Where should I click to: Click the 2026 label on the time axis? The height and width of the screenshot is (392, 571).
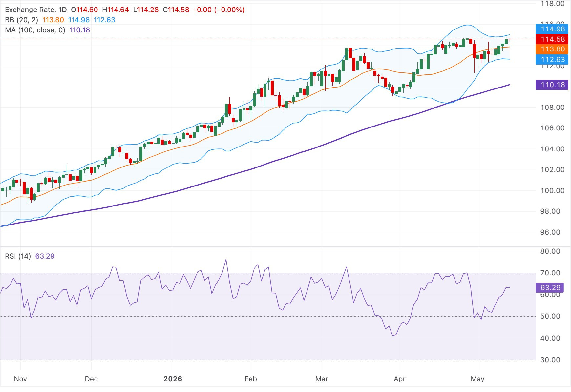[173, 379]
